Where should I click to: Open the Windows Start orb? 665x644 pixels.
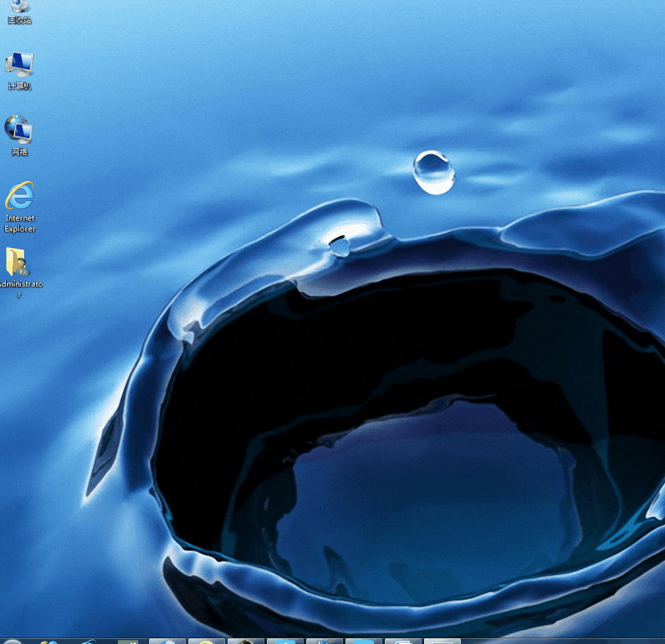coord(12,641)
